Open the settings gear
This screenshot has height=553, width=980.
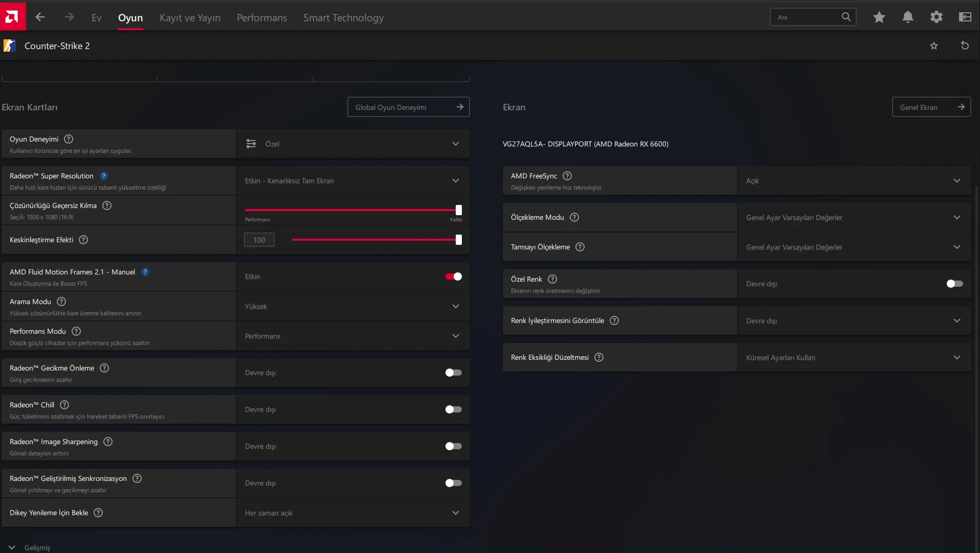click(x=937, y=17)
